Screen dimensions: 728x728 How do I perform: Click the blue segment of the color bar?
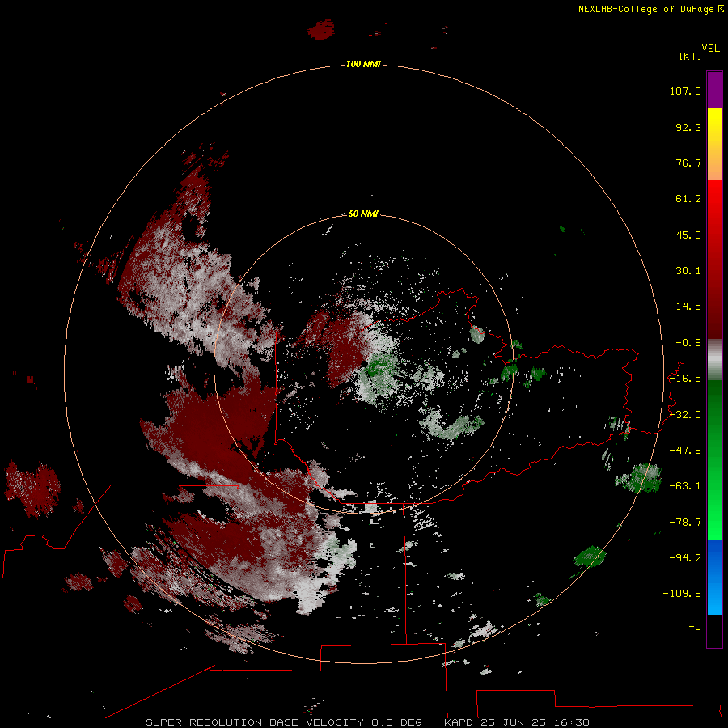714,577
